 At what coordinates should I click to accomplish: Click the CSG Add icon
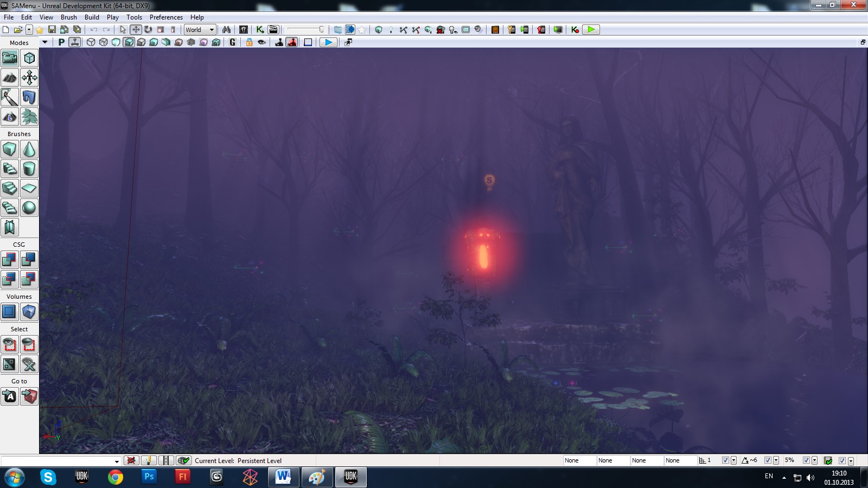click(10, 260)
